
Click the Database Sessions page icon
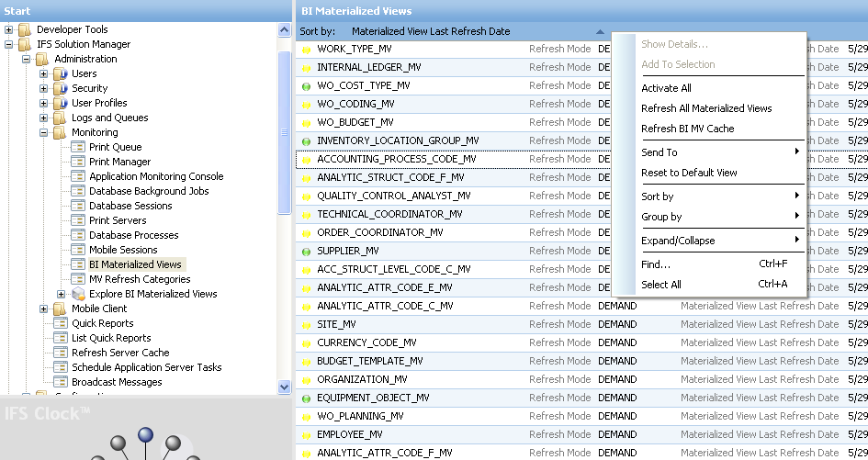pyautogui.click(x=78, y=206)
